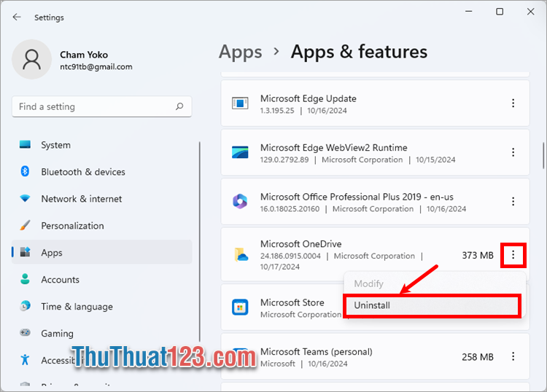Click the Accounts person icon

tap(25, 279)
